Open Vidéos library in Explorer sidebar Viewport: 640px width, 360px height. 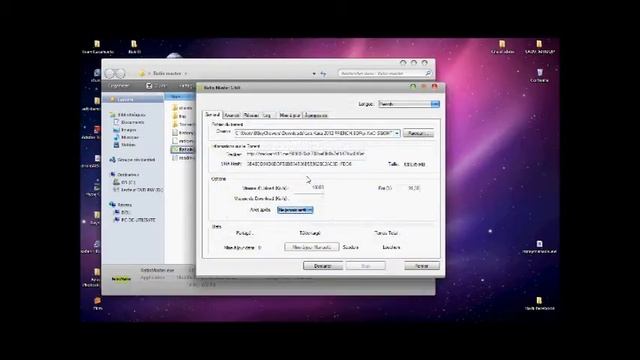tap(128, 144)
